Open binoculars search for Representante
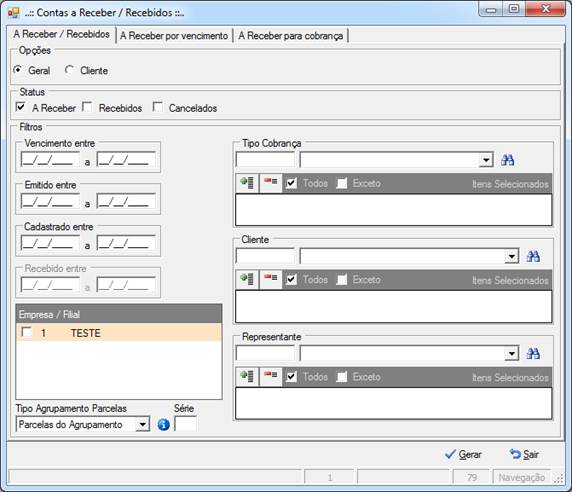The width and height of the screenshot is (572, 492). coord(533,353)
